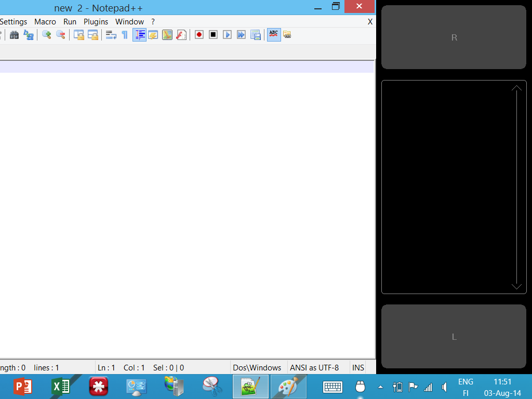The width and height of the screenshot is (532, 399).
Task: Open the user-defined language dialog icon
Action: tap(153, 35)
